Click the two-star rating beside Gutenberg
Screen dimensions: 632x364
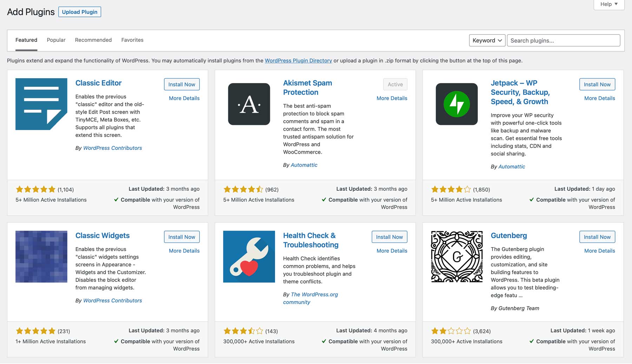(450, 331)
